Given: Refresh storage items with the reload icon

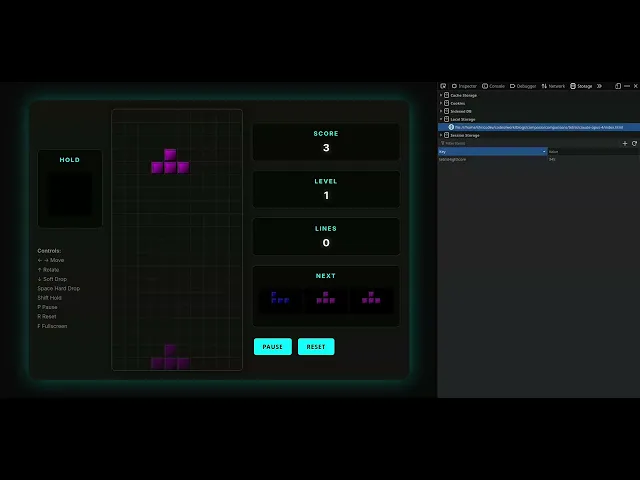Looking at the screenshot, I should (634, 143).
